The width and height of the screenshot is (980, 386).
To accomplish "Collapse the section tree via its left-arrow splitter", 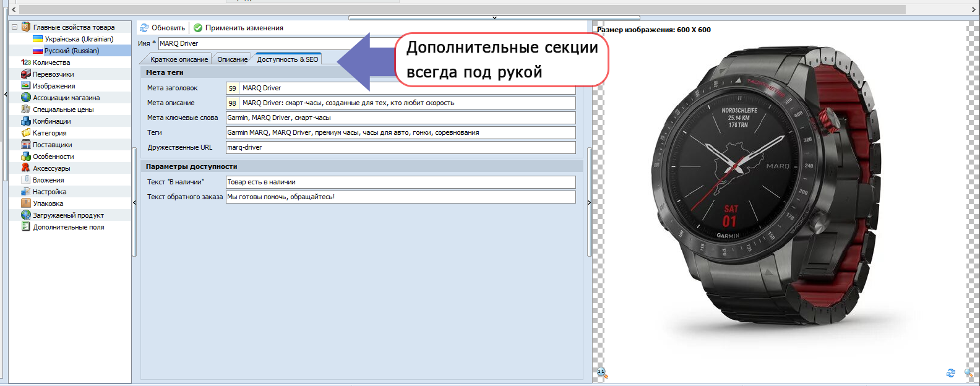I will (134, 202).
